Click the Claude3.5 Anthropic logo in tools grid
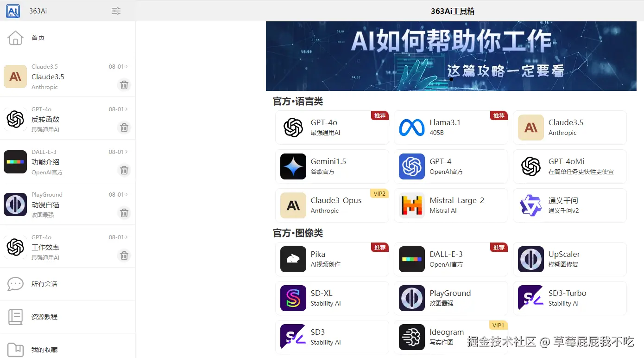The image size is (644, 358). [531, 128]
